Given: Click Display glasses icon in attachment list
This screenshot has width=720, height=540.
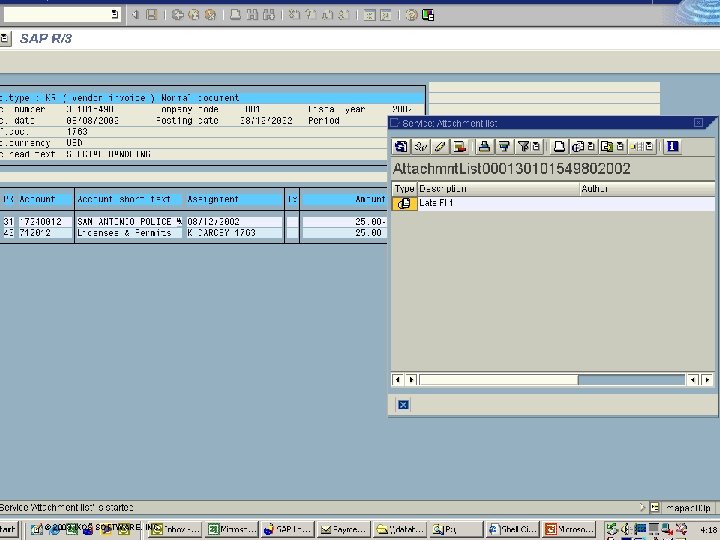Looking at the screenshot, I should click(x=421, y=146).
